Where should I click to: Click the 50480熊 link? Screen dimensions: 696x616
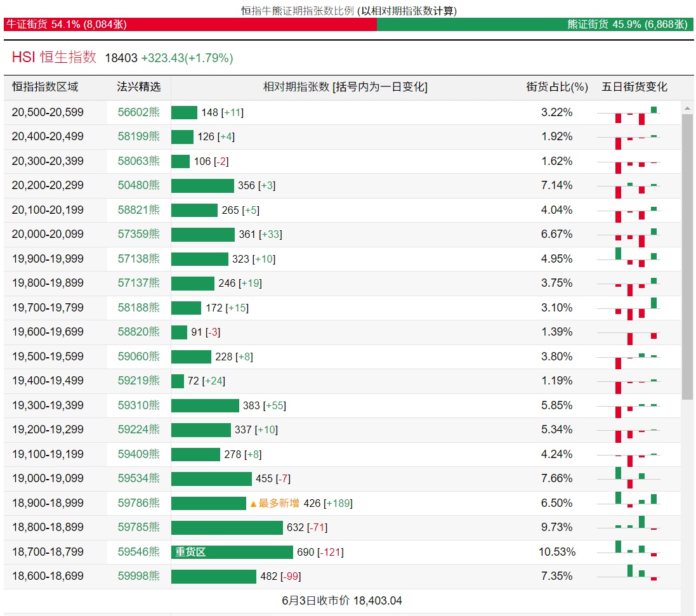coord(138,185)
